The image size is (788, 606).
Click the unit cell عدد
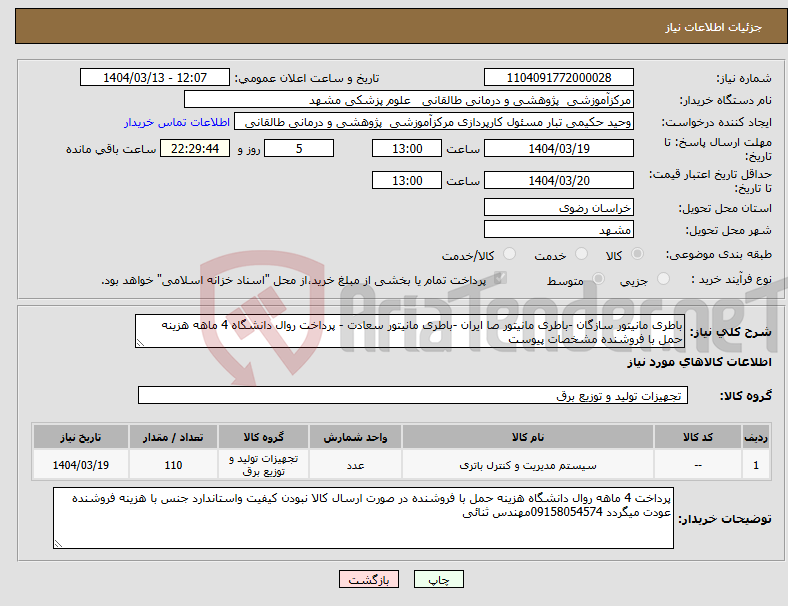click(355, 465)
